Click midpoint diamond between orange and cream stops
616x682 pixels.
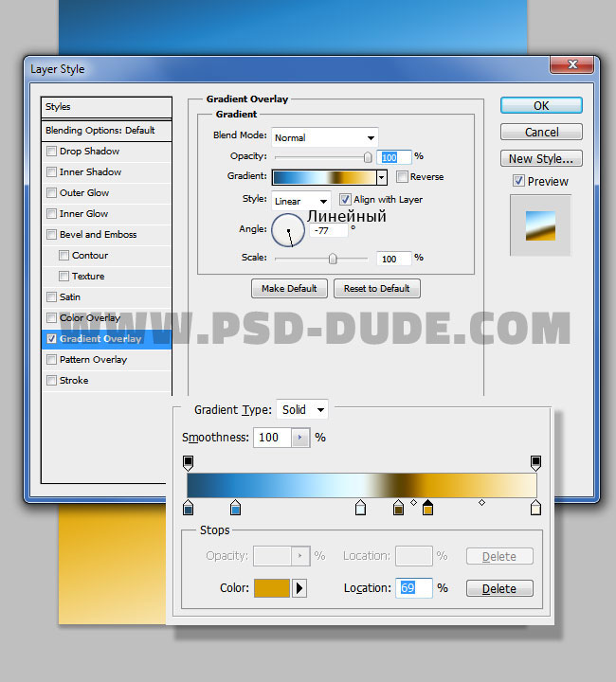pyautogui.click(x=481, y=502)
